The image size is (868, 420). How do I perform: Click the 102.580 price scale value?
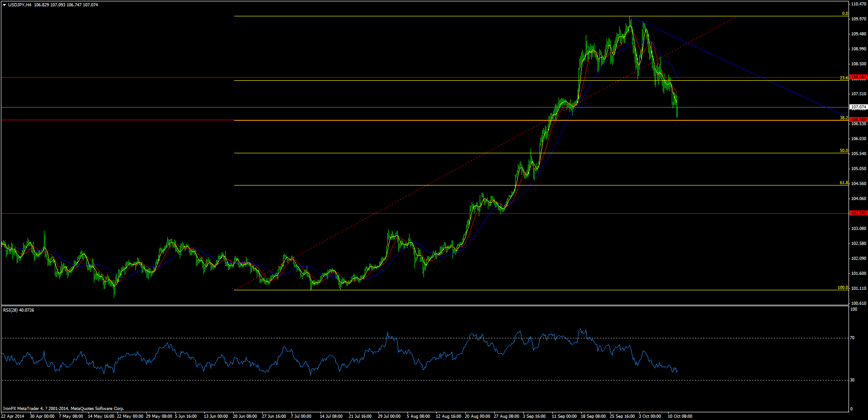click(859, 244)
